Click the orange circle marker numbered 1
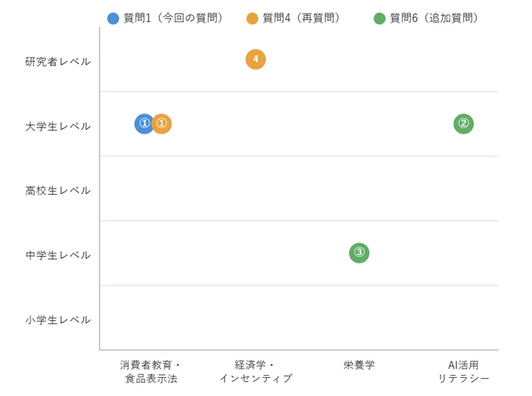 tap(161, 124)
